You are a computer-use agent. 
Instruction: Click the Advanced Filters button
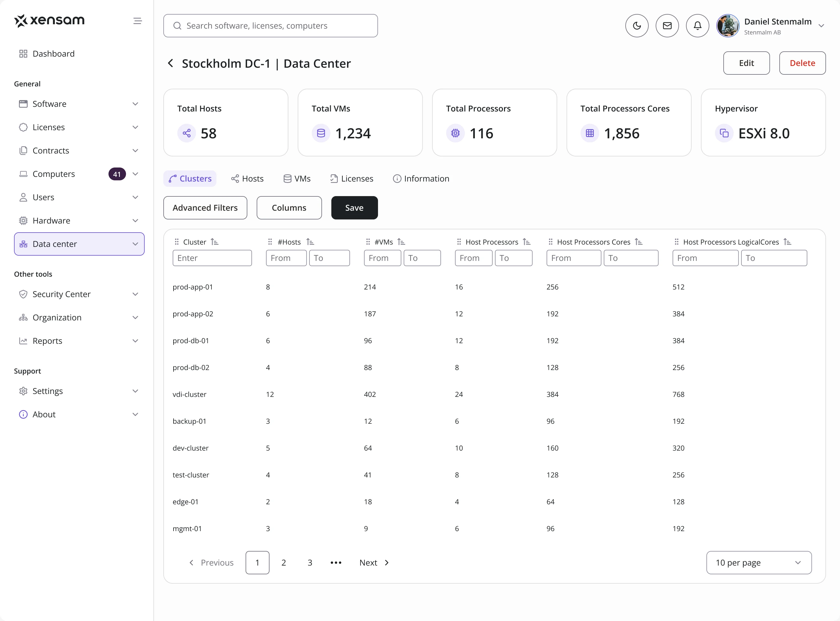[x=205, y=207]
